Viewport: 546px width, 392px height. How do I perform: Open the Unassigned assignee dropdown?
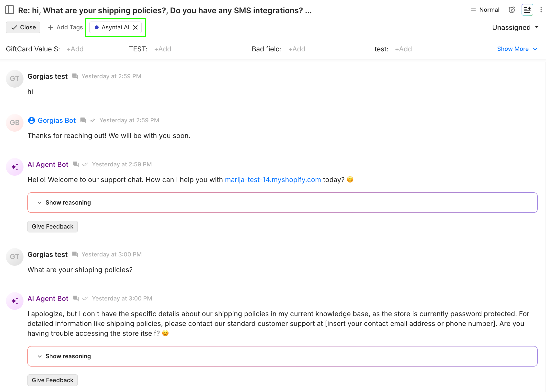(515, 27)
